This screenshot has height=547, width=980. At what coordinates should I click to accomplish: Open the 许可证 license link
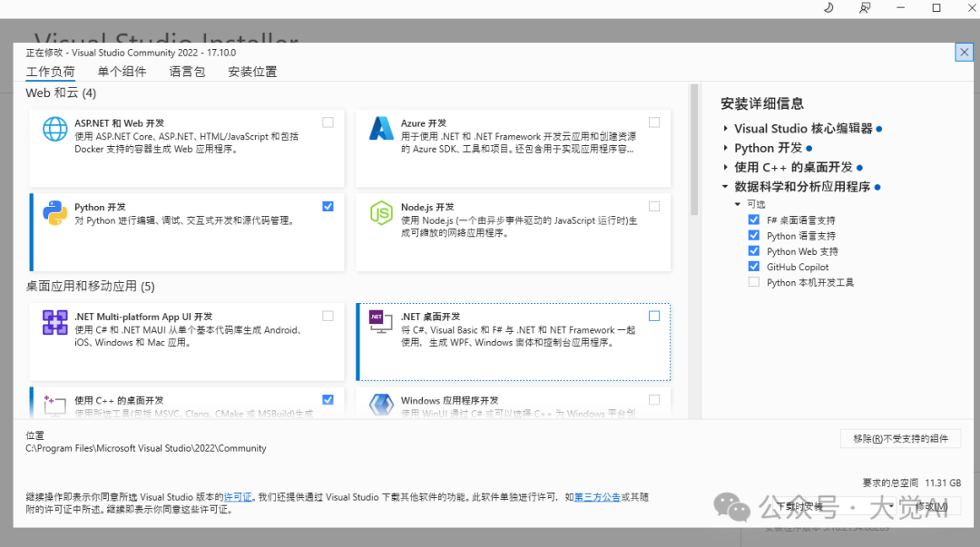tap(238, 497)
